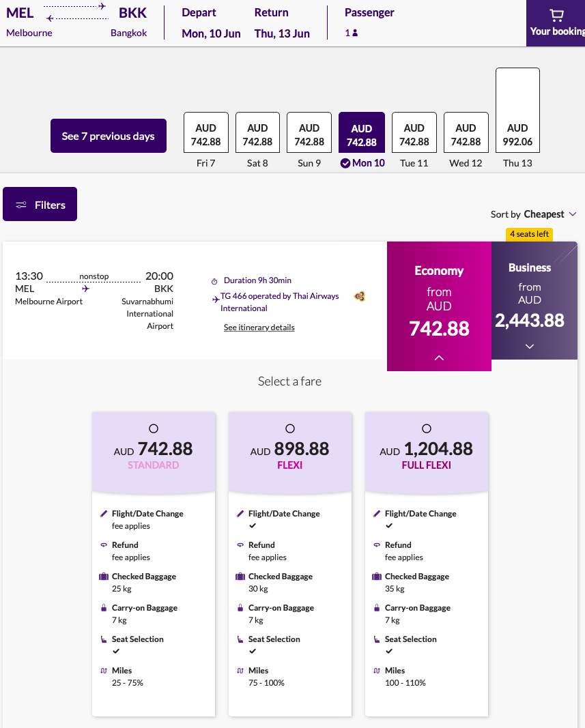Click the Flight/Date Change pencil icon
The width and height of the screenshot is (585, 728).
pos(102,514)
